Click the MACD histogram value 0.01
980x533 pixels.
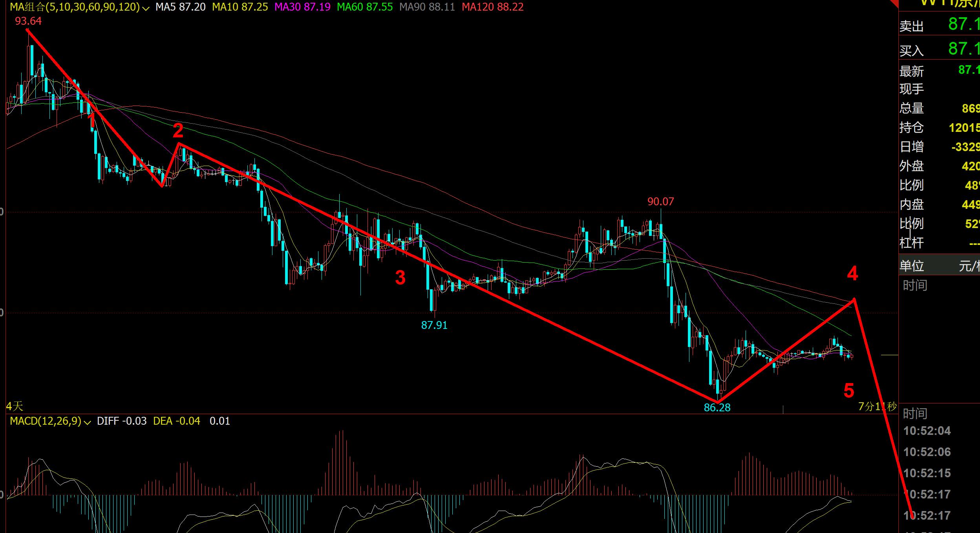pos(220,421)
